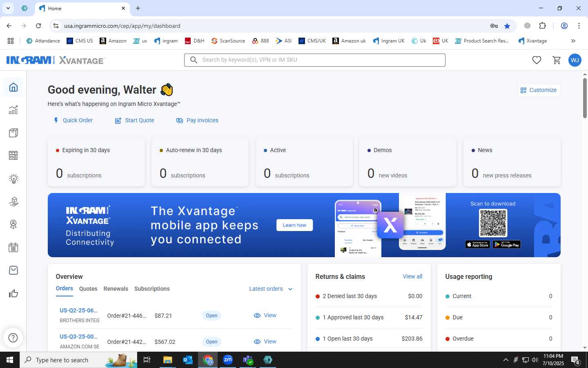The width and height of the screenshot is (588, 368).
Task: Open the table grid icon in sidebar
Action: 13,156
